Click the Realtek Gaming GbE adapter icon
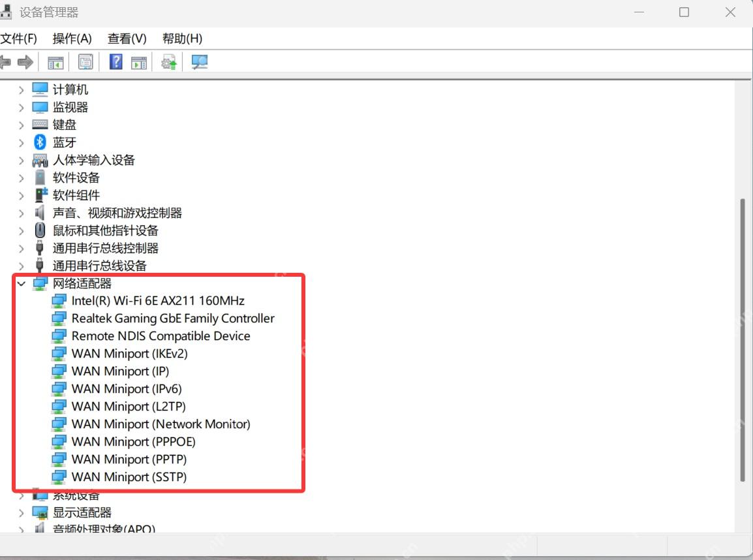The height and width of the screenshot is (560, 753). [x=59, y=319]
